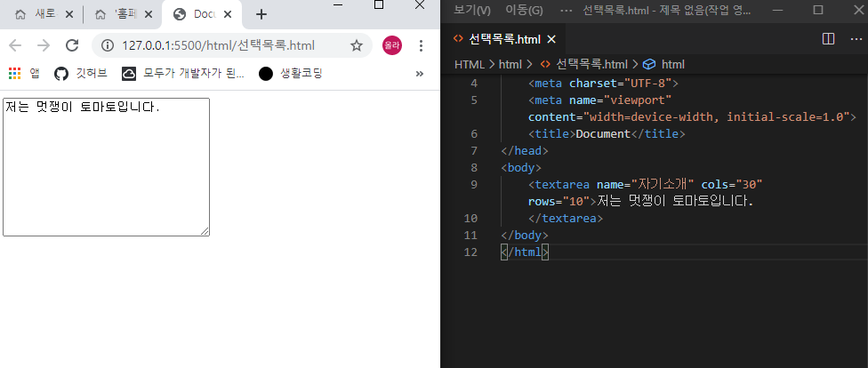The width and height of the screenshot is (868, 368).
Task: Close the Document Chrome tab
Action: [229, 14]
